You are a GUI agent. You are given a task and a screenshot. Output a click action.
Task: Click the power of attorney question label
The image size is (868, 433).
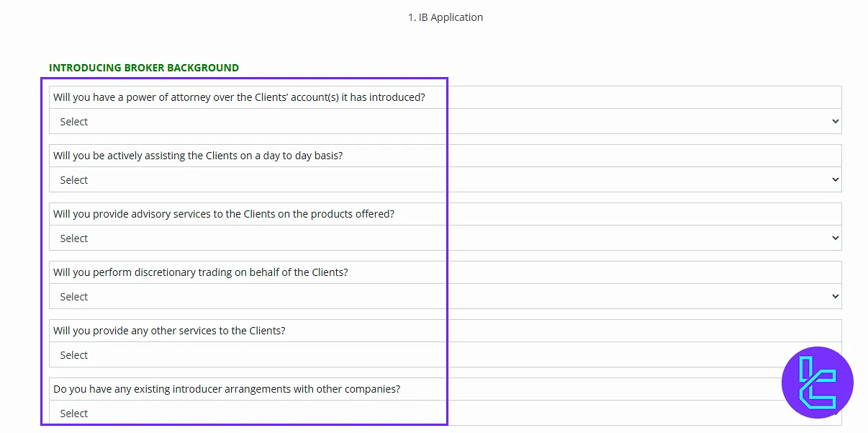[239, 97]
